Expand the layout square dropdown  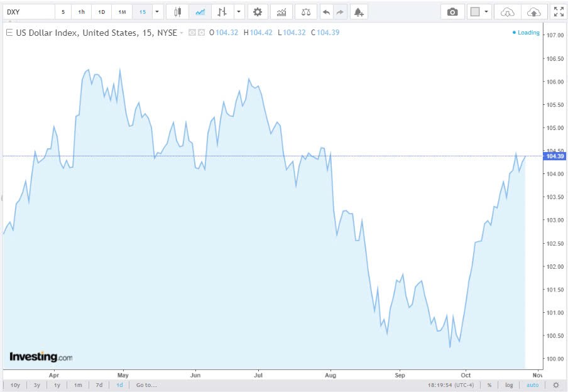487,12
